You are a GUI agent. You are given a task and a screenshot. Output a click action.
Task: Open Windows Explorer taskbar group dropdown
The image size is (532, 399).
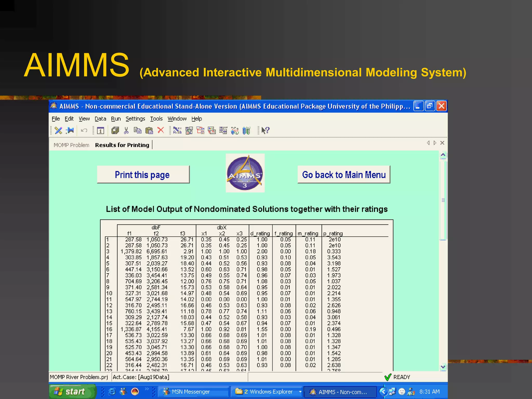tap(300, 392)
